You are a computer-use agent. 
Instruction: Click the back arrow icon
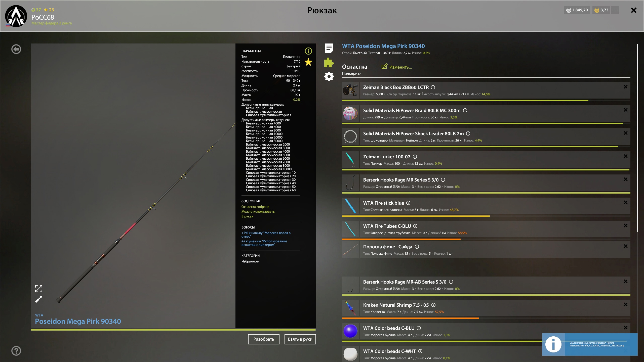(16, 49)
